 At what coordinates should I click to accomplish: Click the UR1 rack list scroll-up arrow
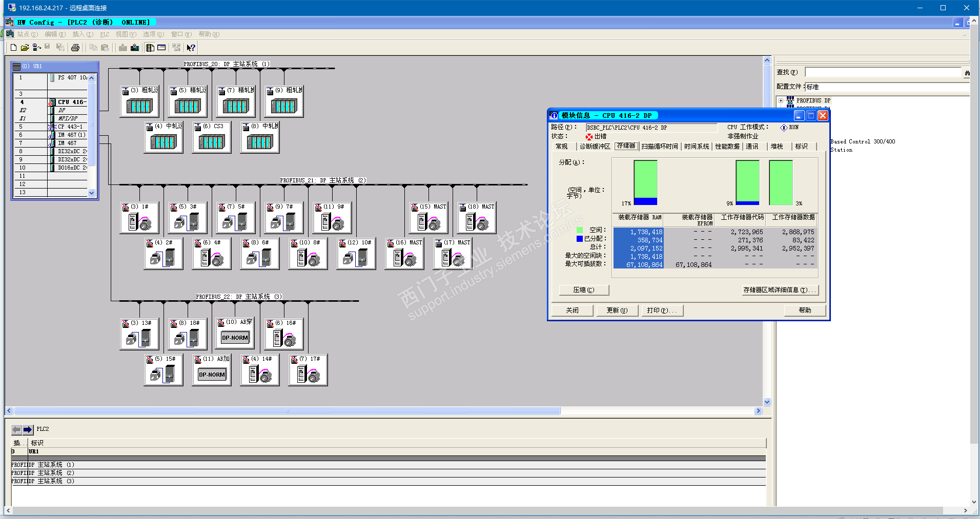tap(92, 78)
